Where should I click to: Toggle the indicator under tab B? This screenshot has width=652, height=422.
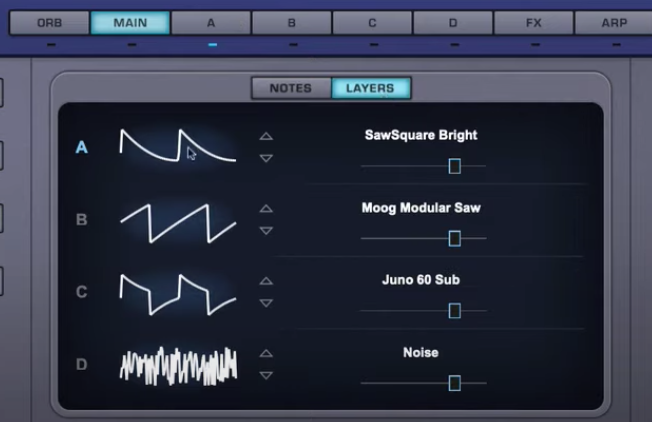[x=293, y=44]
